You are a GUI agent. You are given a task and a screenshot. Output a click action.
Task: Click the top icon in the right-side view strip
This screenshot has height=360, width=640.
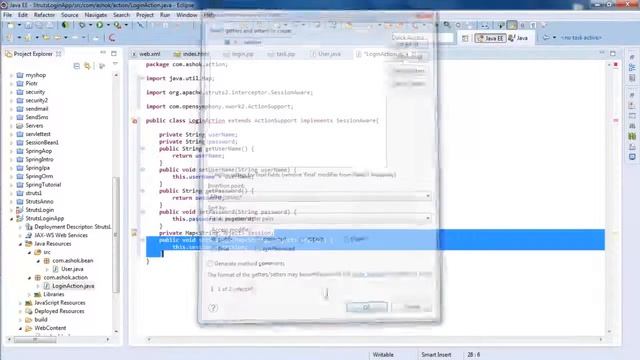632,57
